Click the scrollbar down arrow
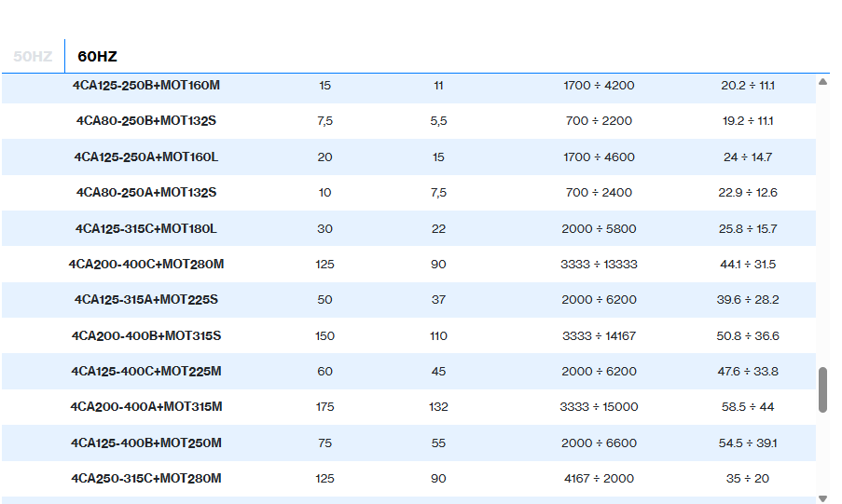The image size is (842, 504). [822, 498]
